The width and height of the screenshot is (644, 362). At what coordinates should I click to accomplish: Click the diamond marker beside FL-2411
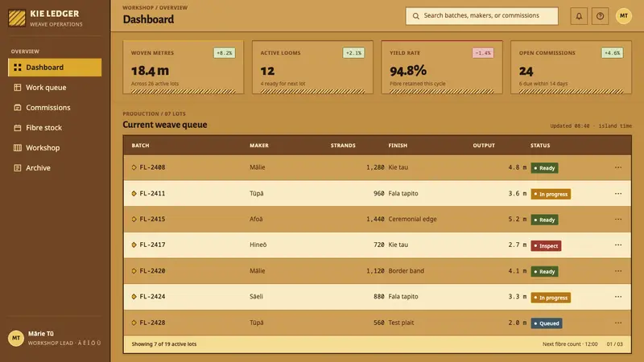pyautogui.click(x=134, y=193)
